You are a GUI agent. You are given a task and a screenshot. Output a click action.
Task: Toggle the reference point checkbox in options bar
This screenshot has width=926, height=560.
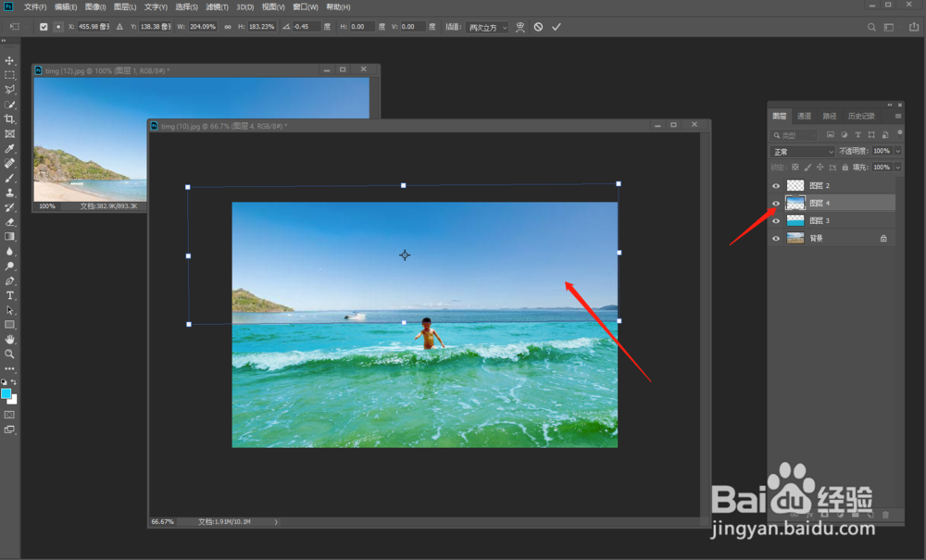click(44, 27)
